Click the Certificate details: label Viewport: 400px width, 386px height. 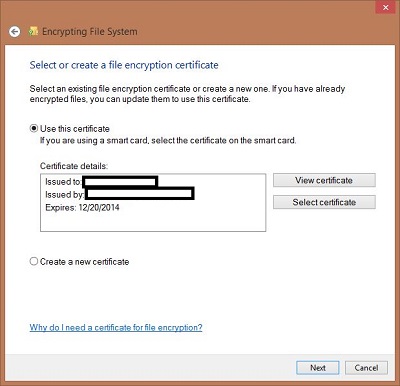coord(74,166)
